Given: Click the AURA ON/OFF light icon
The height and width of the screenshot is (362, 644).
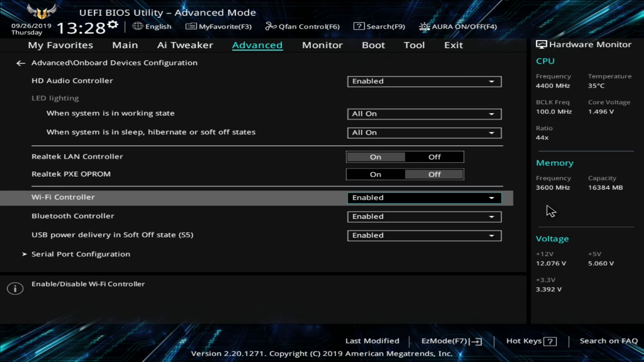Looking at the screenshot, I should pos(425,27).
